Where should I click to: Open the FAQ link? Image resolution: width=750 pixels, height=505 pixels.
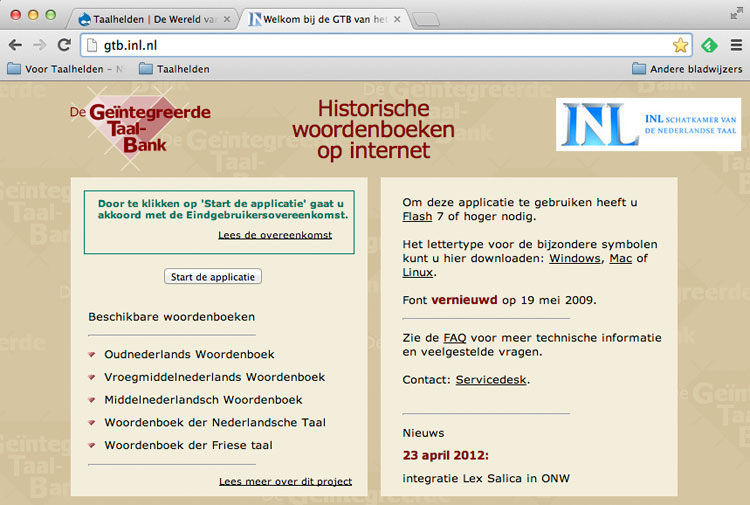[x=455, y=338]
